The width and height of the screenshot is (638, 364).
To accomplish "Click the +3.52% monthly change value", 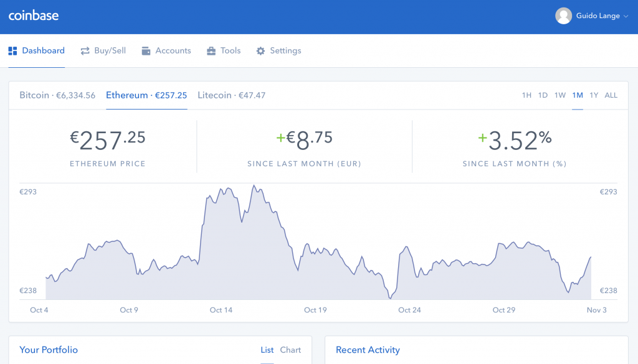I will pos(515,141).
